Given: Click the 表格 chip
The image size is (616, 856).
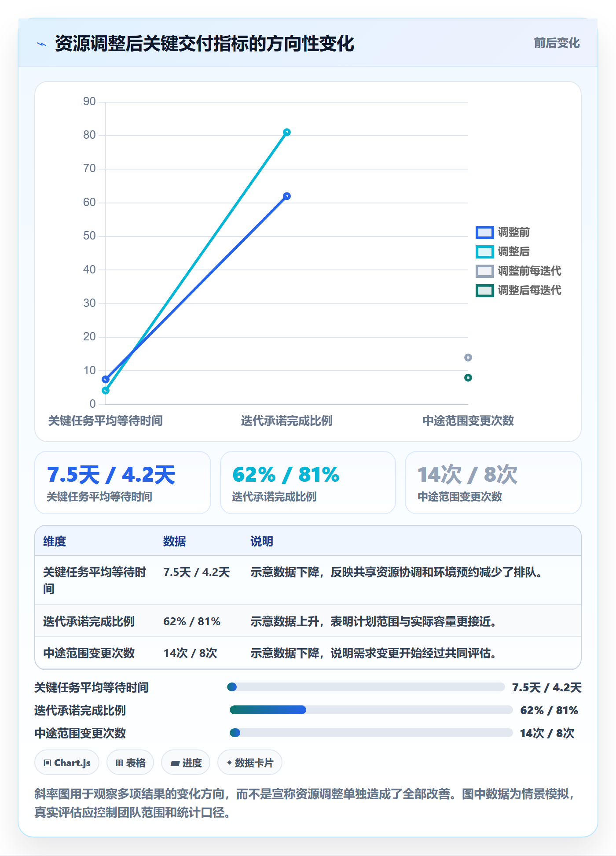Looking at the screenshot, I should pos(130,763).
